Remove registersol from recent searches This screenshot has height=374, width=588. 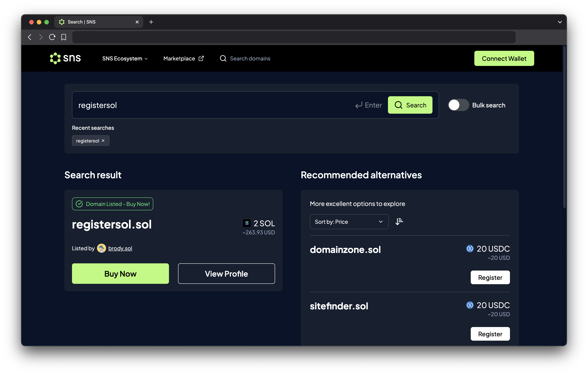[103, 141]
